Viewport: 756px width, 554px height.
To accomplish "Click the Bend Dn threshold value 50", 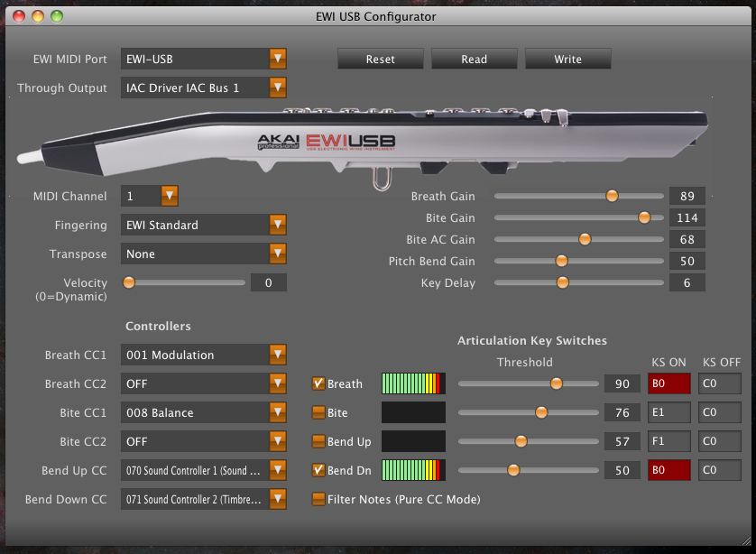I will click(x=622, y=471).
